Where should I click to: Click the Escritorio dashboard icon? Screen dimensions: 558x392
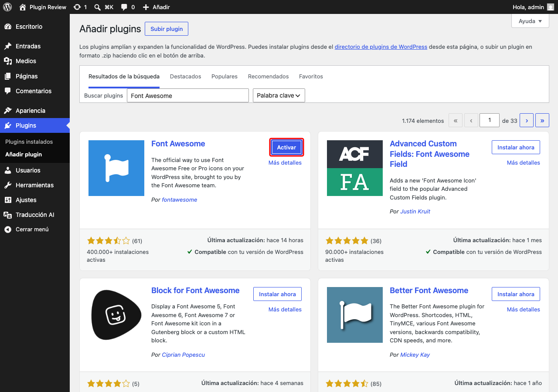click(8, 27)
